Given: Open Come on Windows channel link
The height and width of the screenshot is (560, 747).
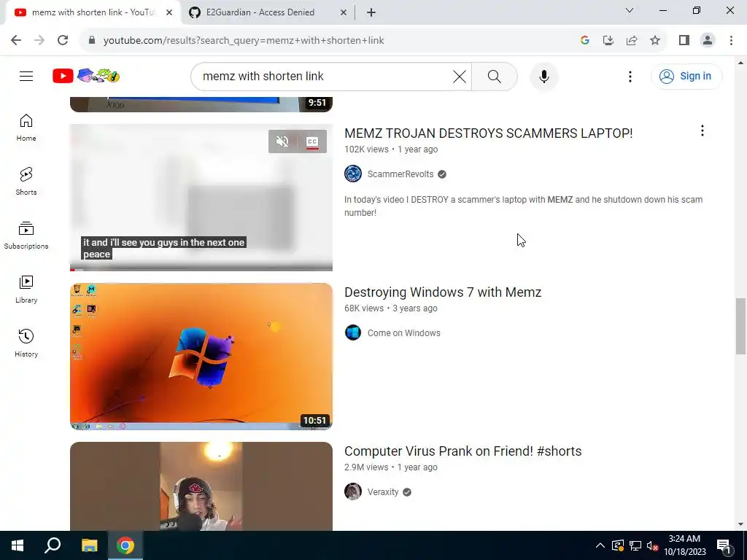Looking at the screenshot, I should click(x=403, y=332).
